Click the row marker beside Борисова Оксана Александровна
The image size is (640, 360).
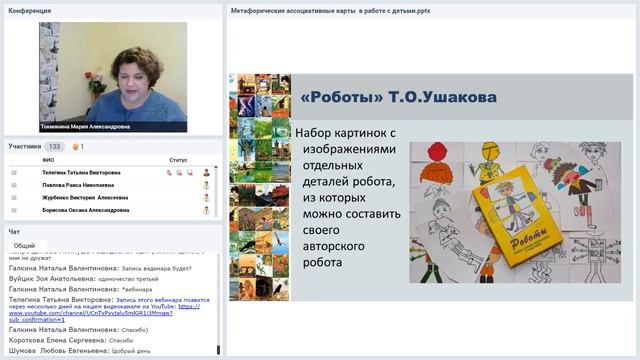(14, 211)
